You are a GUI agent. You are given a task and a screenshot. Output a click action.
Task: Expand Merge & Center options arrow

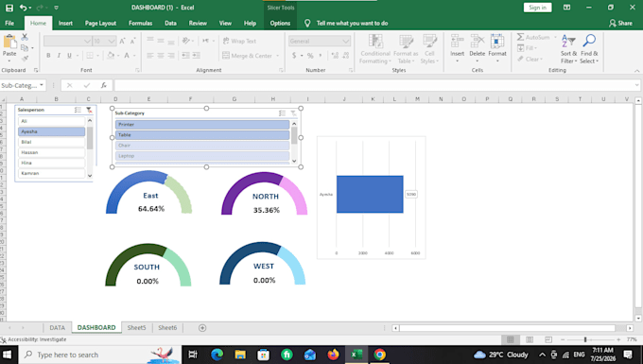coord(278,56)
